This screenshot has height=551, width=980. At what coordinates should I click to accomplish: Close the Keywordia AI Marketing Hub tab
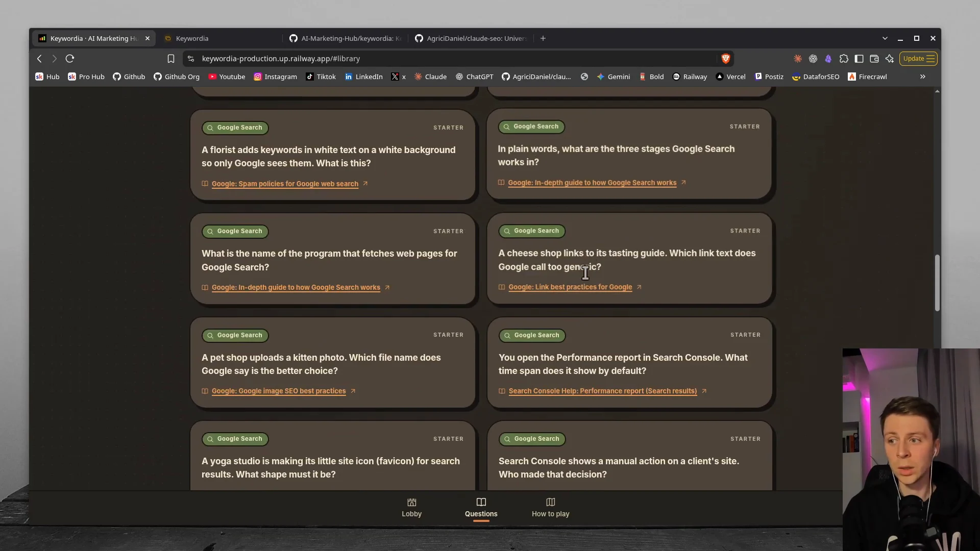pyautogui.click(x=148, y=38)
